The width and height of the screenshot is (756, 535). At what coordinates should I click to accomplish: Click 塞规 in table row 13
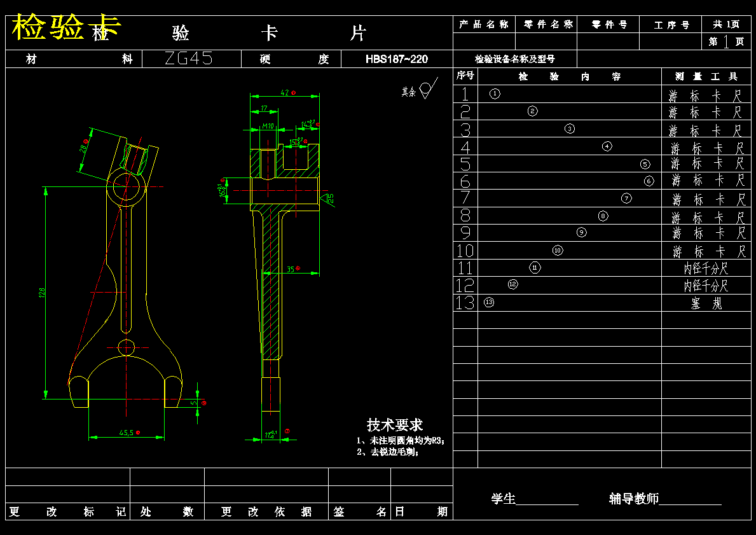(706, 303)
